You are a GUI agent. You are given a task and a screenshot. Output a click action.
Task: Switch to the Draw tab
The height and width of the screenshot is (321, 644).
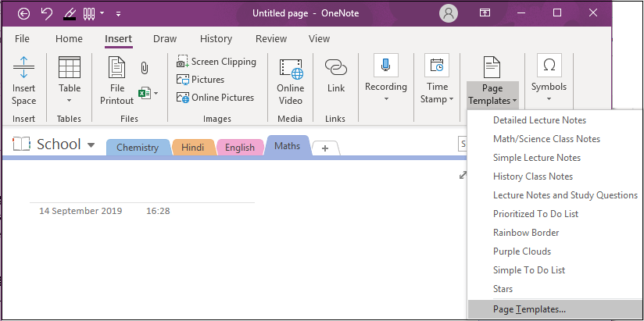pos(165,38)
